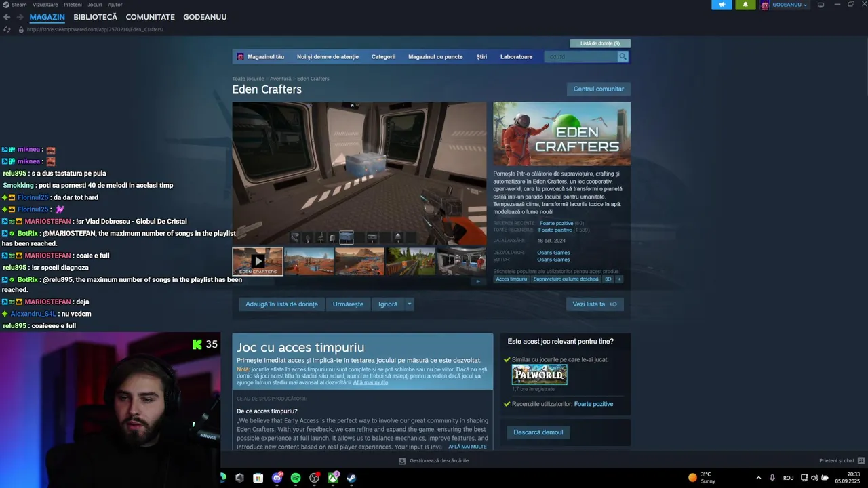
Task: Click the Magazinul tău avatar icon
Action: pos(240,56)
